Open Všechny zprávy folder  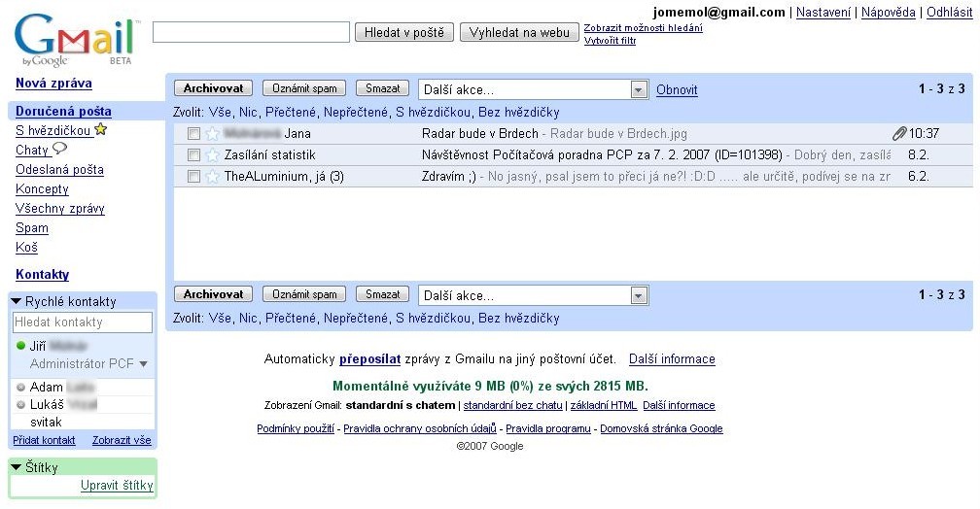click(x=60, y=208)
